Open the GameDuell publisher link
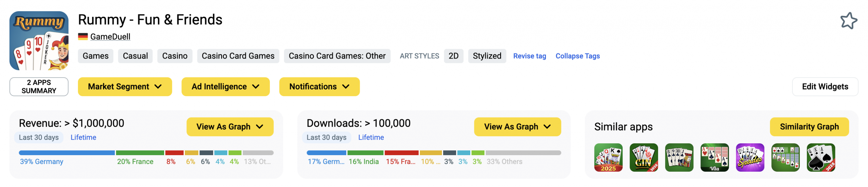This screenshot has width=868, height=187. (x=110, y=37)
